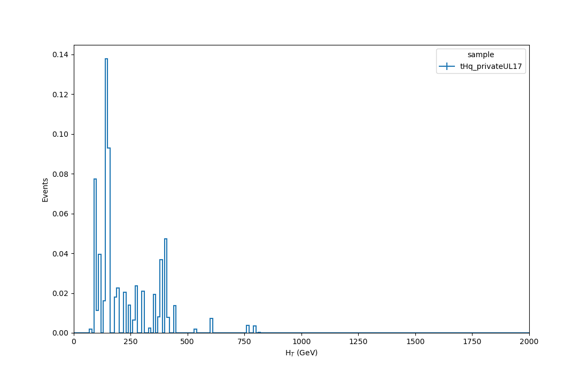Click the blue legend line marker
Image resolution: width=588 pixels, height=374 pixels.
pyautogui.click(x=447, y=66)
